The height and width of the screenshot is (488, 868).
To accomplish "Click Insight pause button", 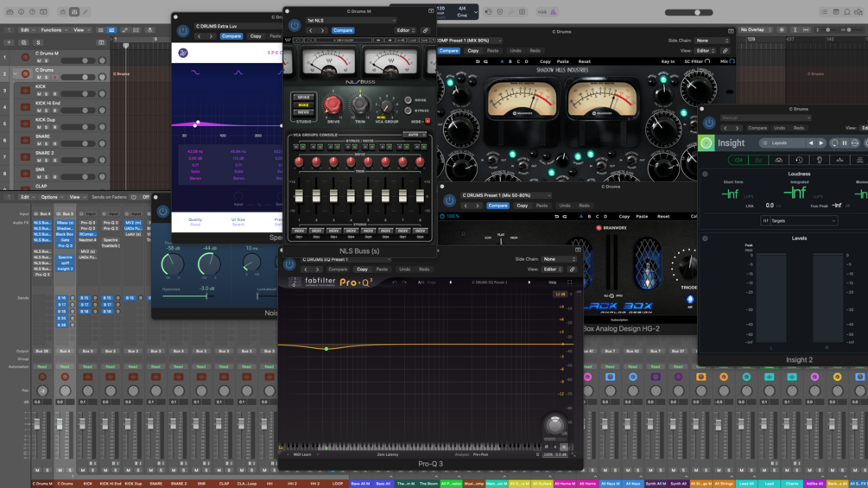I will pyautogui.click(x=845, y=143).
